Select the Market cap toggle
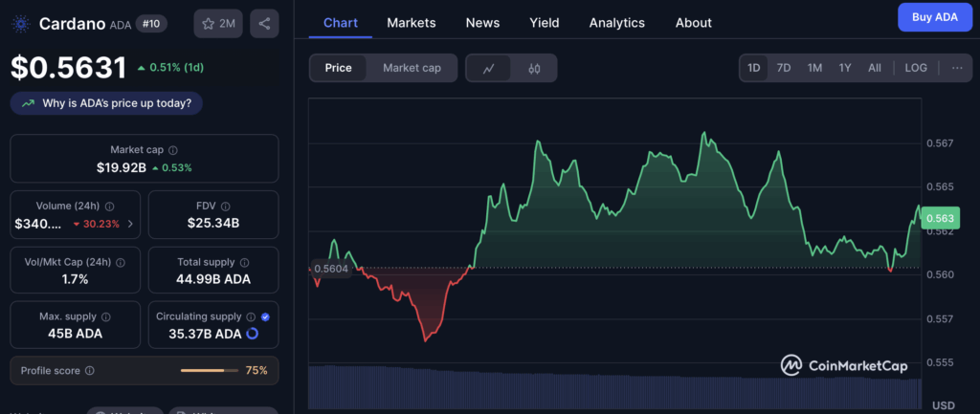Screen dimensions: 980x414 [412, 68]
